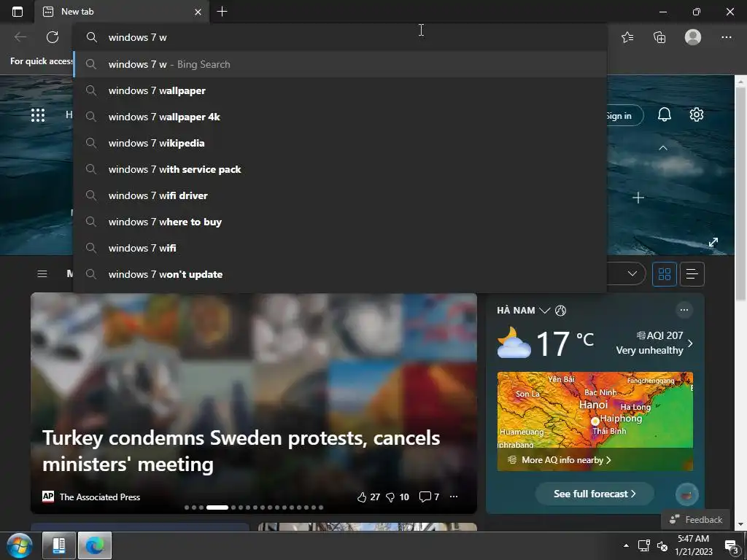This screenshot has width=747, height=560.
Task: Expand AQI 207 details arrow
Action: [690, 343]
